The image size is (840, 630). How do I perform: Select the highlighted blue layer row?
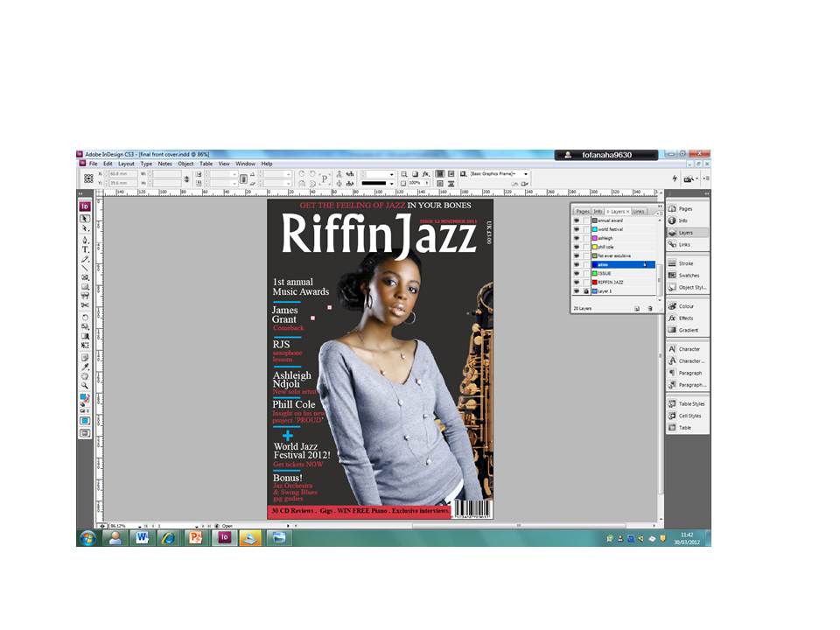(623, 264)
